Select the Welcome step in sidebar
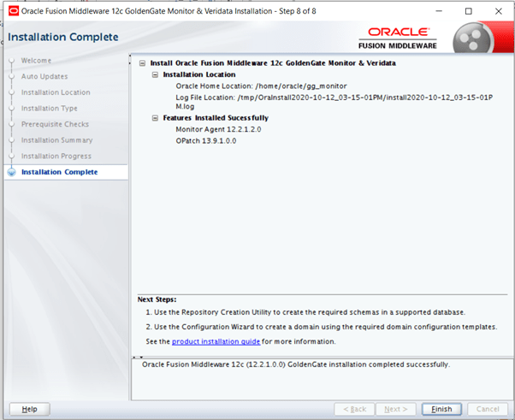Image resolution: width=515 pixels, height=420 pixels. tap(36, 61)
